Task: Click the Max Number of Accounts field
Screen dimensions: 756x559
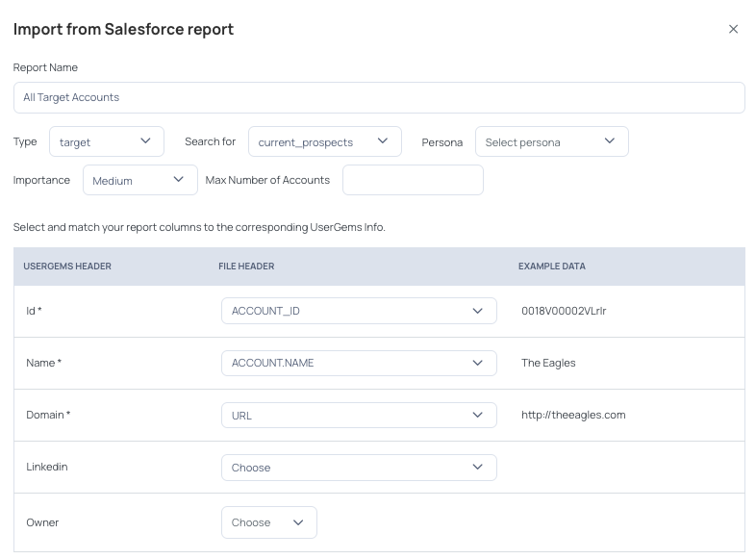Action: point(413,180)
